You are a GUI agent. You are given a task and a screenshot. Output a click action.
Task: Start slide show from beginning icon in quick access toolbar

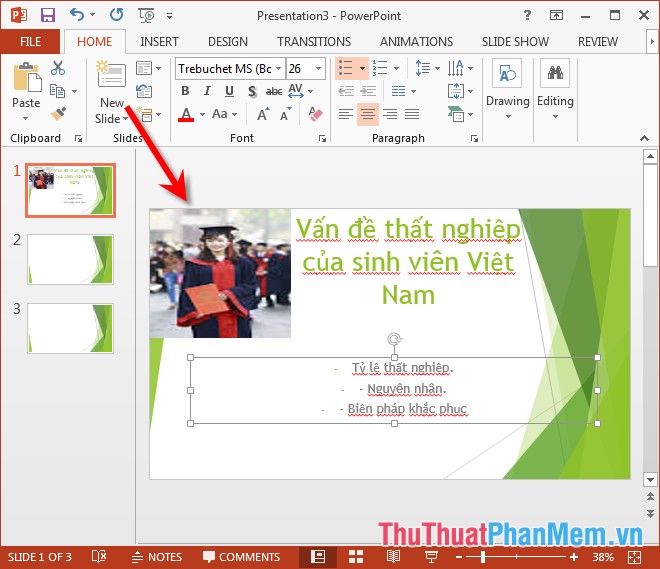click(x=146, y=16)
